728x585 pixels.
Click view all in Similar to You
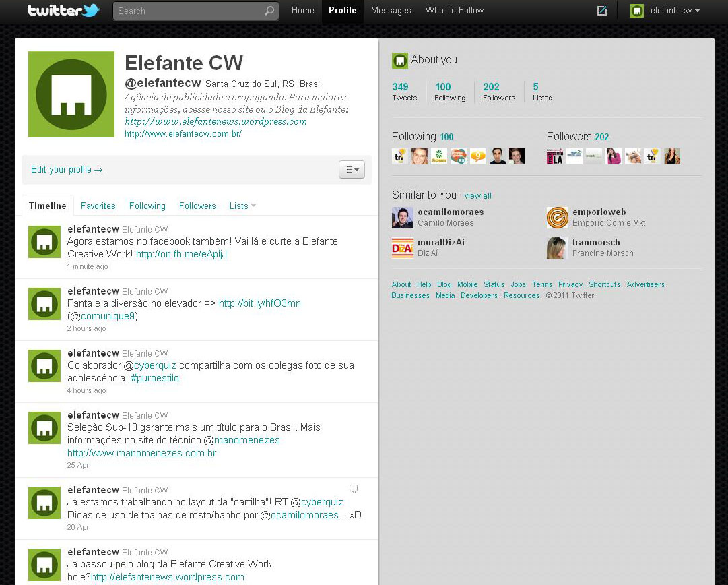477,196
